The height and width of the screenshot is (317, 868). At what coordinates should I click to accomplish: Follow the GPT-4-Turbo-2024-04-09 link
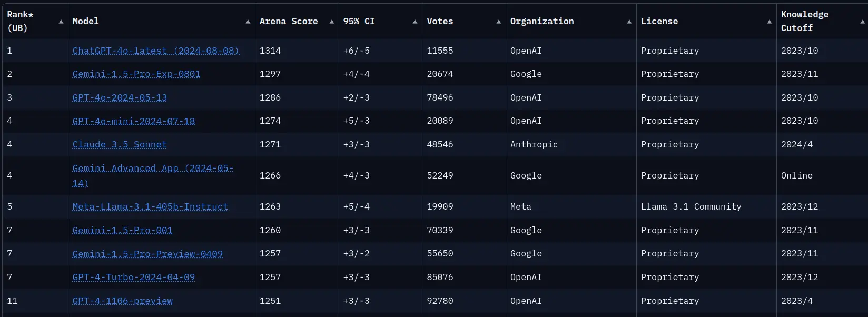pos(134,277)
